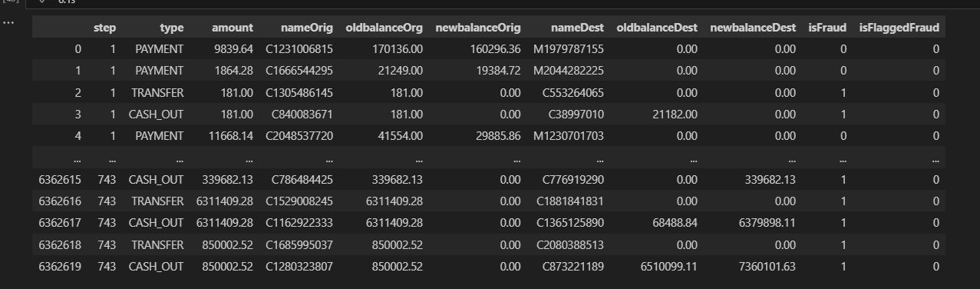Click the 'isFlaggedFraud' column header
This screenshot has height=289, width=980.
pyautogui.click(x=899, y=28)
